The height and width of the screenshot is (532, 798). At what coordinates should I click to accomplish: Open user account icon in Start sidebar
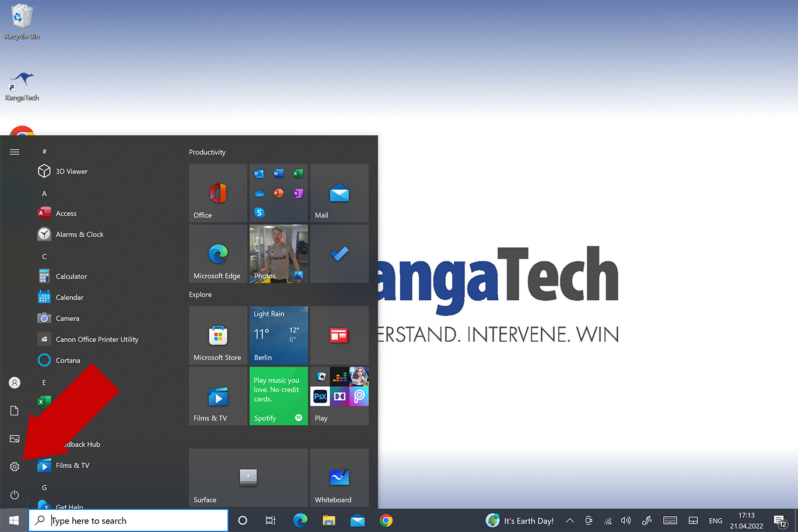pos(15,383)
